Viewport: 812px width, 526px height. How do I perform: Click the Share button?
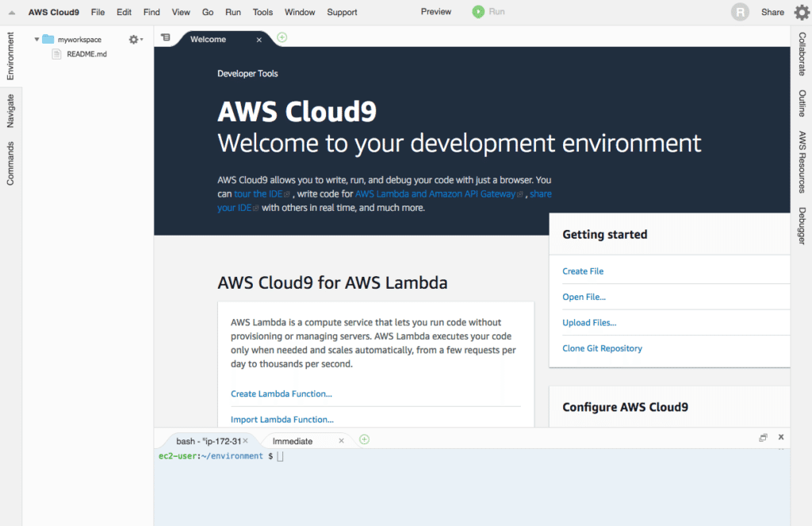tap(772, 12)
